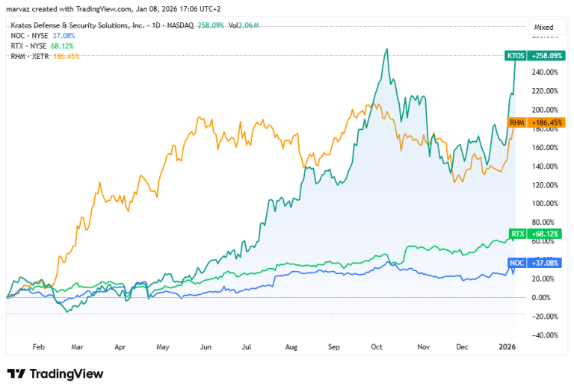
Task: Click the −20.00% price scale label
Action: pyautogui.click(x=545, y=317)
